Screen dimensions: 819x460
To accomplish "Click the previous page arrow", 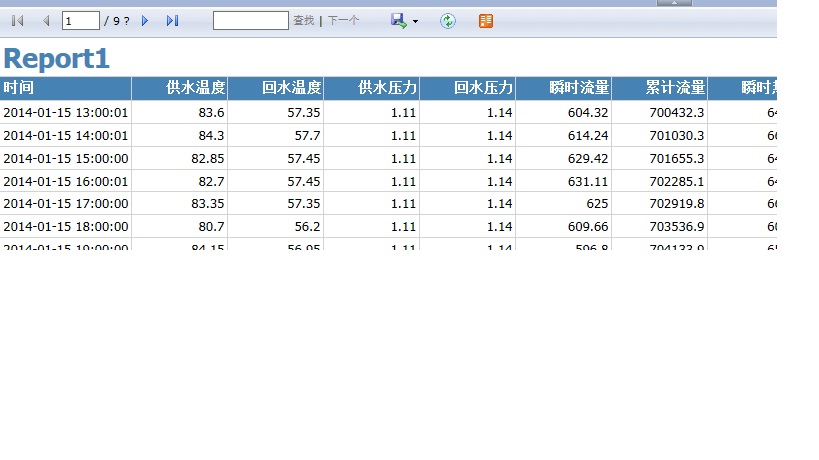I will pyautogui.click(x=45, y=21).
